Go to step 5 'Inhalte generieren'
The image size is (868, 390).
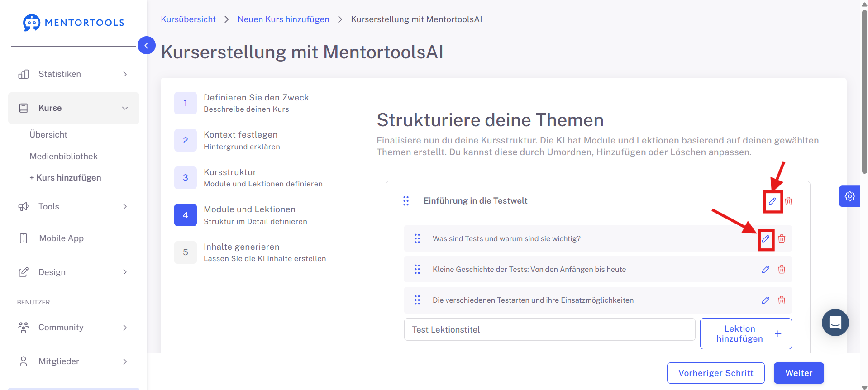250,252
